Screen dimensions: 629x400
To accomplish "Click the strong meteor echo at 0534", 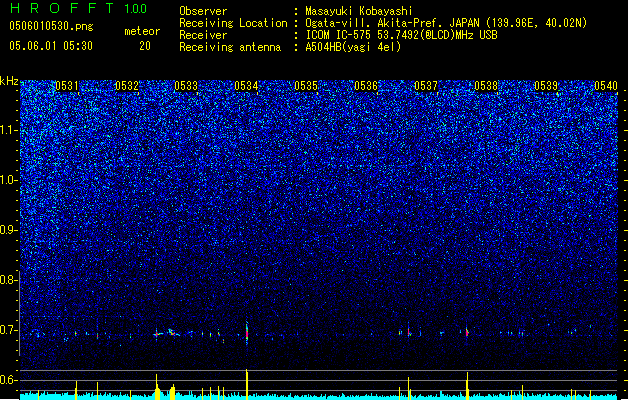I will click(247, 333).
